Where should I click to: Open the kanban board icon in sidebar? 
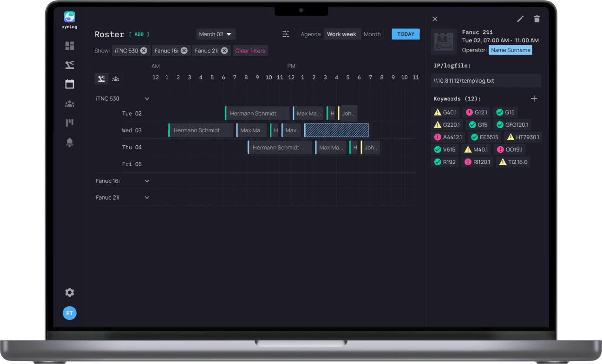click(70, 123)
